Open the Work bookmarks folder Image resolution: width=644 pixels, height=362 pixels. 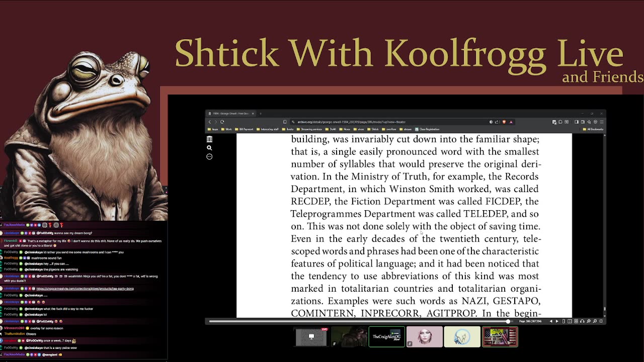click(x=226, y=129)
